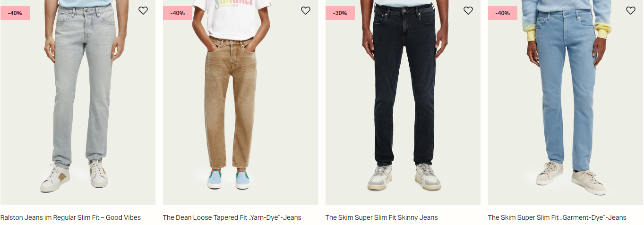Viewport: 644px width, 225px height.
Task: Open The Dean Loose Tapered Fit title
Action: click(x=232, y=217)
